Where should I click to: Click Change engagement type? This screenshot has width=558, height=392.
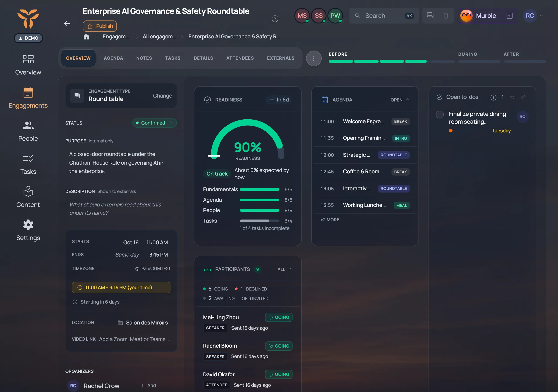point(162,96)
